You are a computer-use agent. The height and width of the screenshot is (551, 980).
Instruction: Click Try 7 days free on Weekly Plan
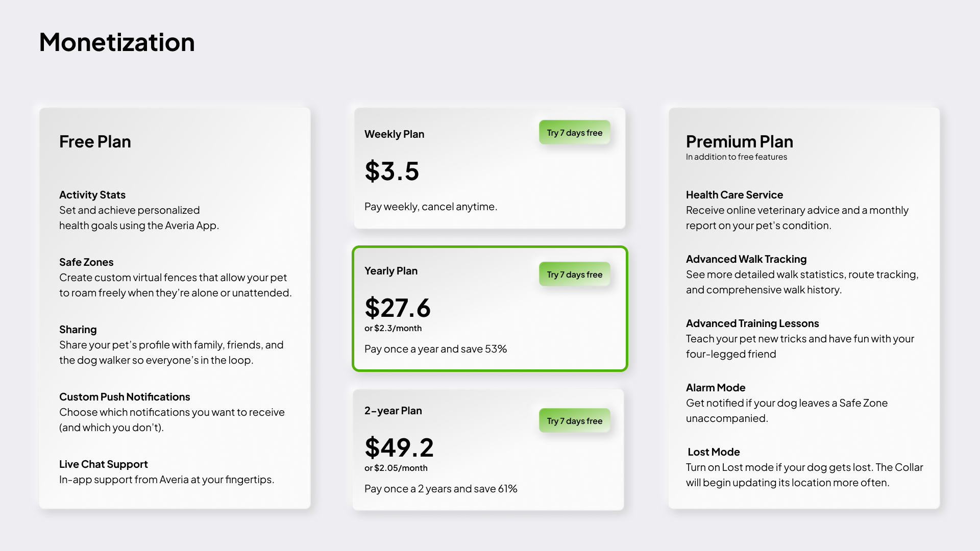574,133
